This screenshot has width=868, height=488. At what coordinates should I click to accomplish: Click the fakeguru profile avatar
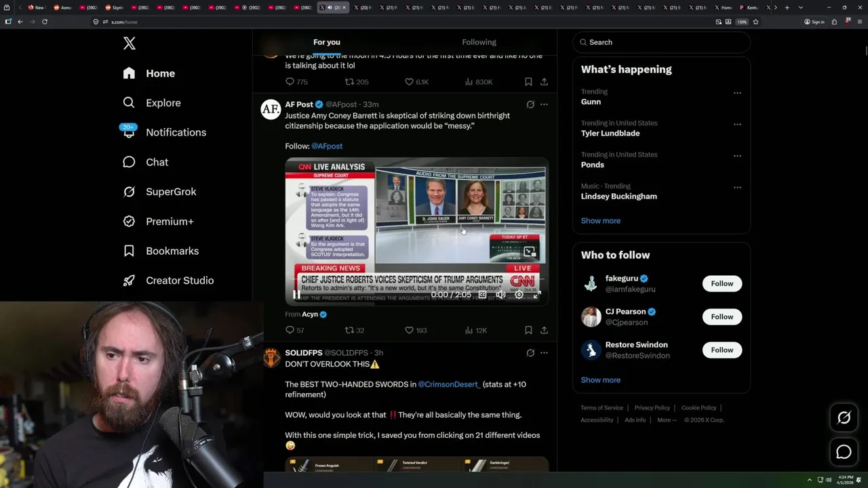[591, 283]
